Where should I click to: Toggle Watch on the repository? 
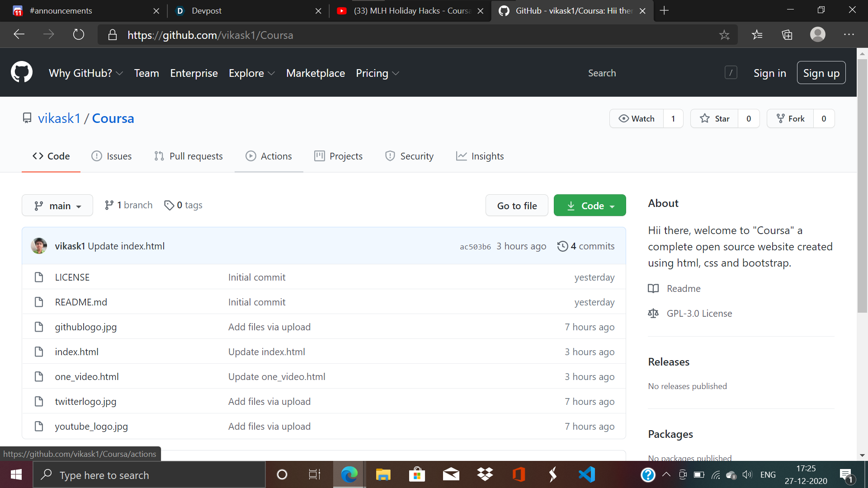(637, 118)
